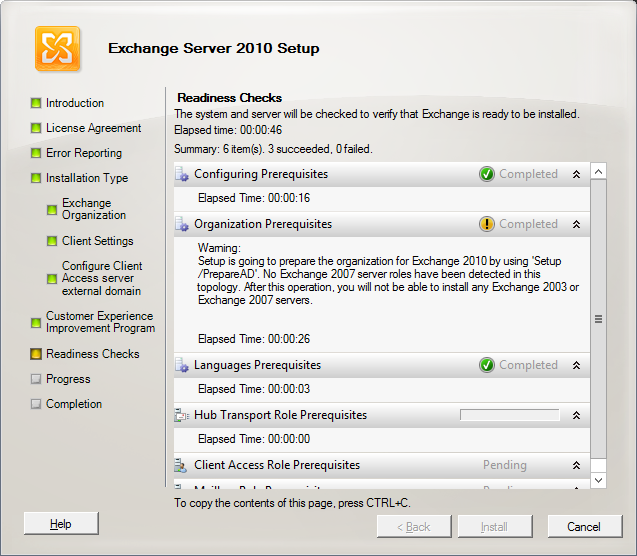Screen dimensions: 637x556
Task: Click the Pending status of Client Access Role
Action: 505,465
